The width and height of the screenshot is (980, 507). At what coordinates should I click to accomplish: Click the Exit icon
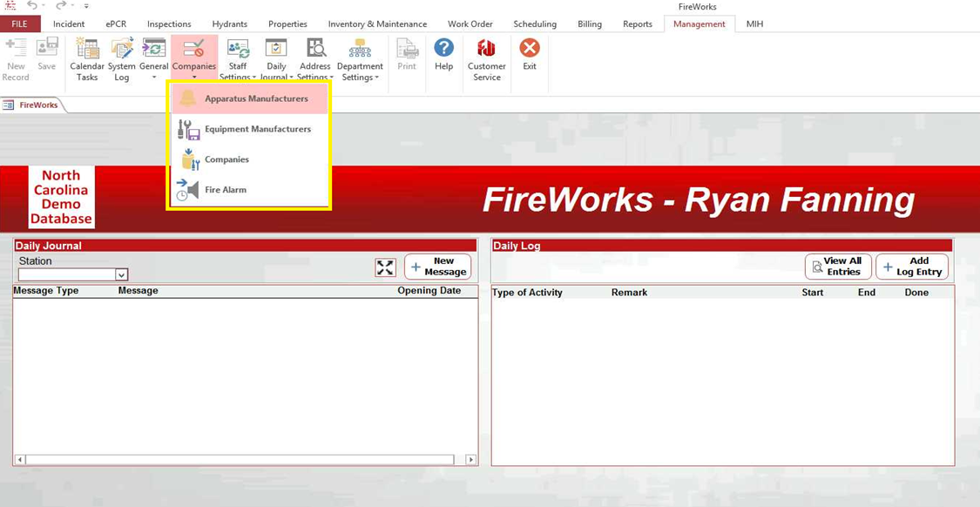530,54
